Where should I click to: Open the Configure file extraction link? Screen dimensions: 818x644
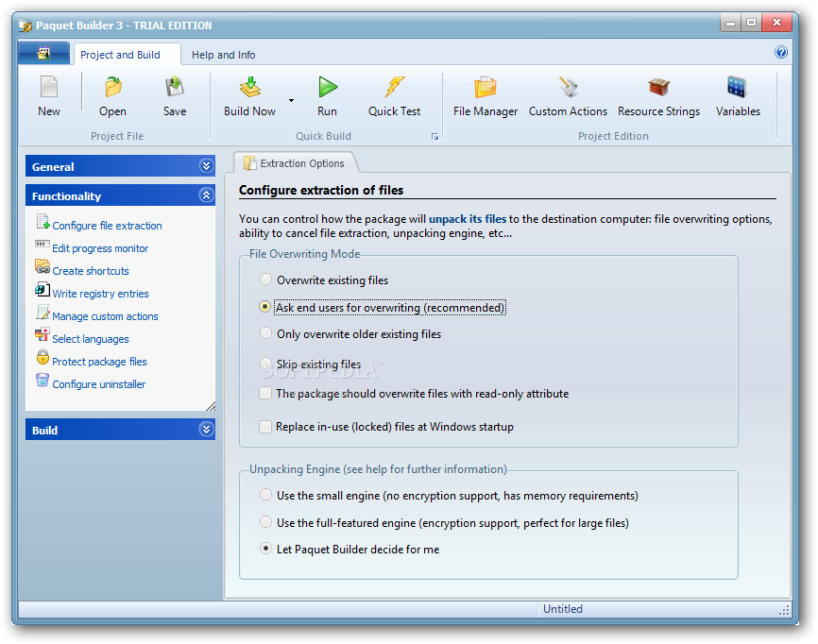click(107, 226)
